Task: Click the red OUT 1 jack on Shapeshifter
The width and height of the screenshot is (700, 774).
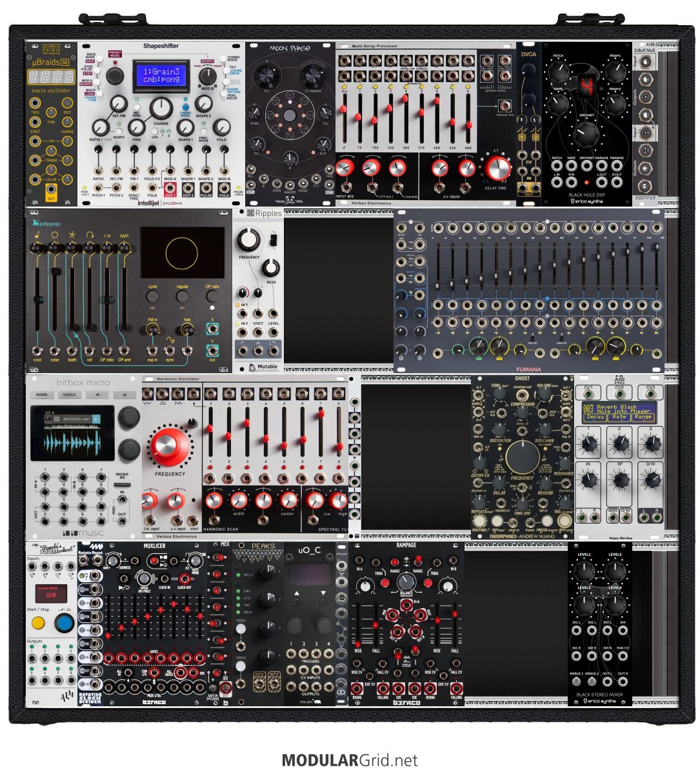Action: point(170,188)
